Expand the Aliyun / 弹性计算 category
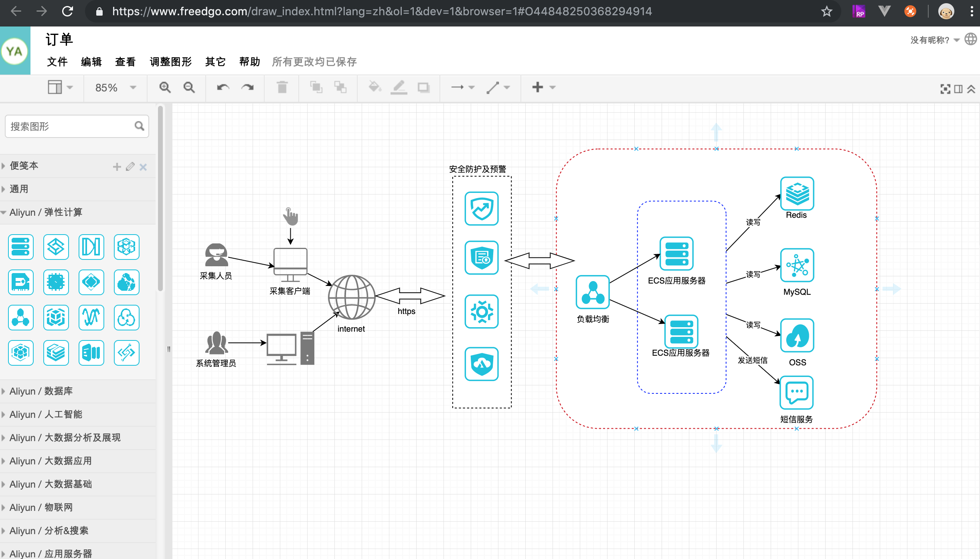Screen dimensions: 980x559 click(47, 212)
